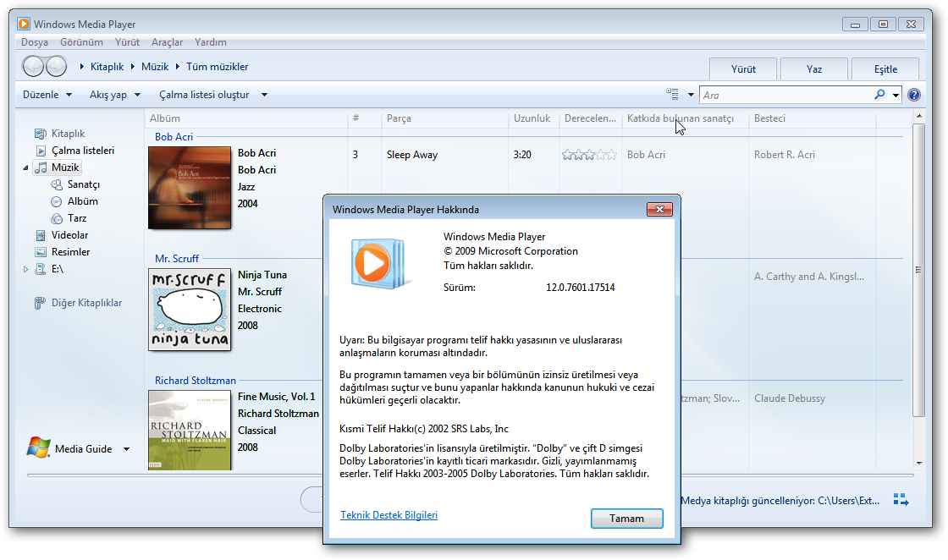948x560 pixels.
Task: Click the E:\ drive icon
Action: tap(41, 269)
